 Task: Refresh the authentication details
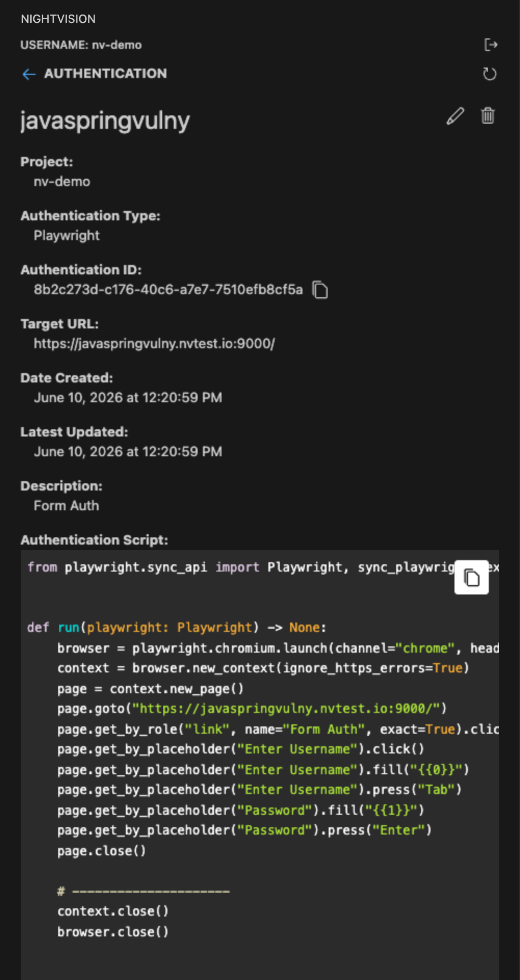[490, 74]
